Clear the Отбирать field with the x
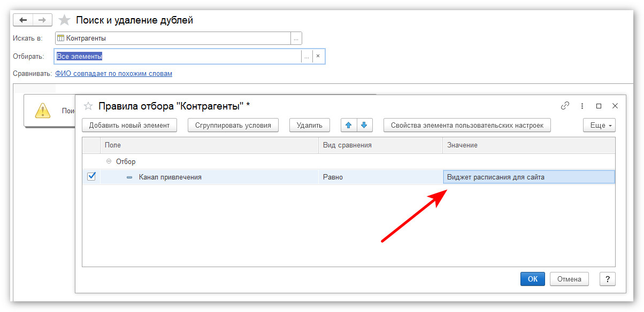The image size is (644, 312). (x=318, y=56)
